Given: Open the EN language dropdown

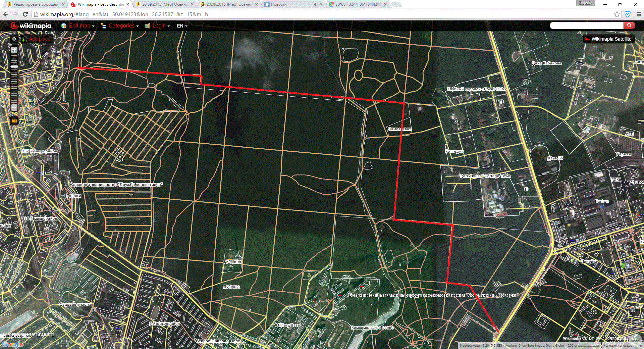Looking at the screenshot, I should click(x=182, y=26).
